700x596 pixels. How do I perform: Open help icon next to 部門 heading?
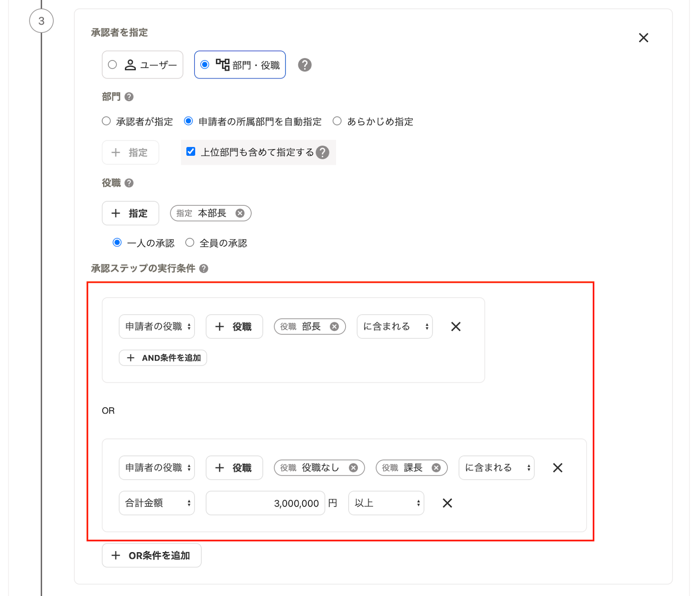129,97
